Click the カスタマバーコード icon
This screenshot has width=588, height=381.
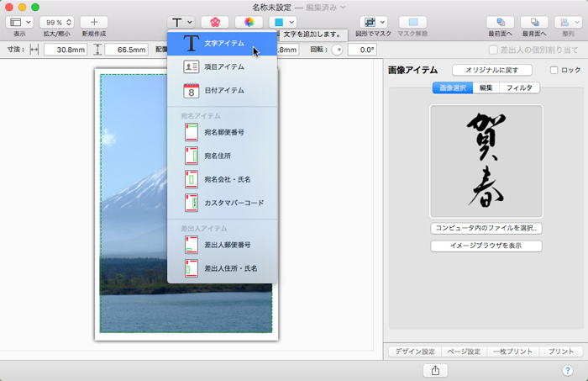(192, 203)
